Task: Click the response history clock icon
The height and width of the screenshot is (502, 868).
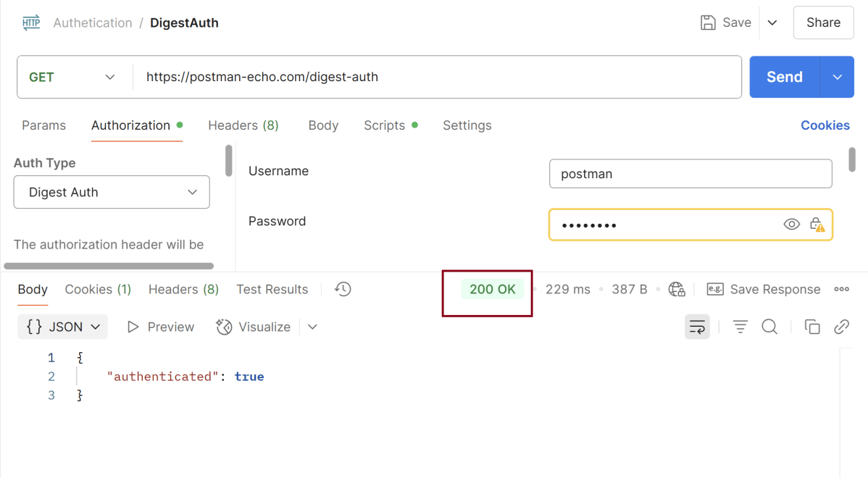Action: coord(343,289)
